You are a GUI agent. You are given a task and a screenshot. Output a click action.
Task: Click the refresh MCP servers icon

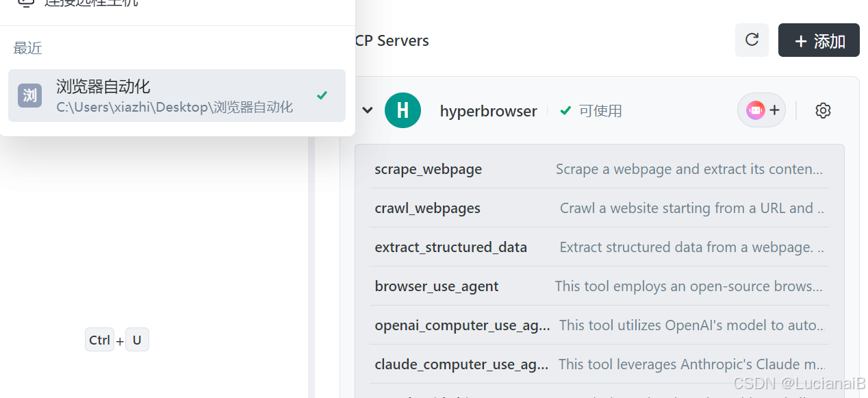(752, 40)
